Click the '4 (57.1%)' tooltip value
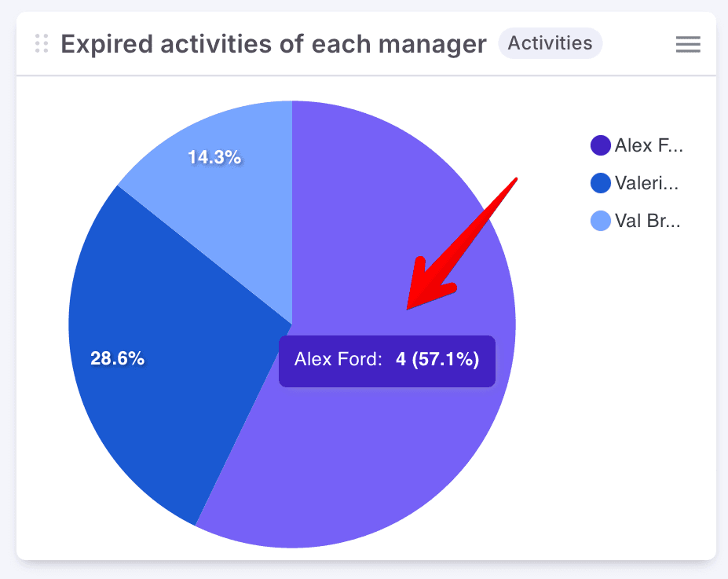 pyautogui.click(x=437, y=360)
